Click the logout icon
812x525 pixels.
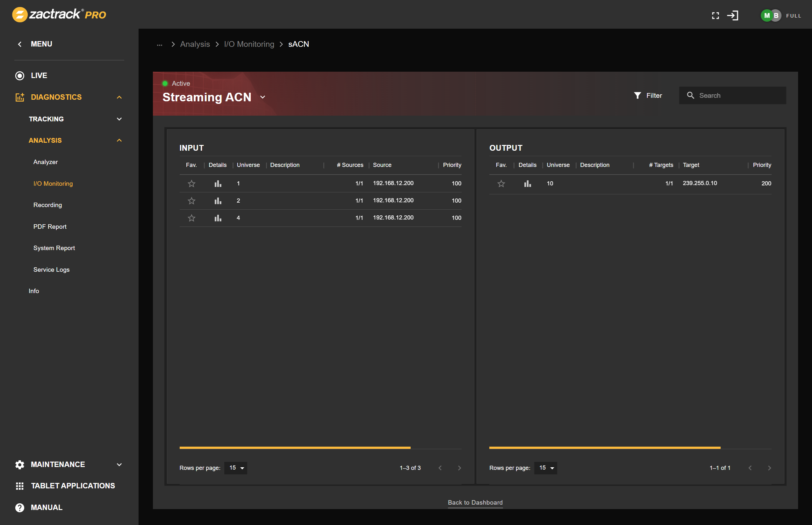coord(733,15)
